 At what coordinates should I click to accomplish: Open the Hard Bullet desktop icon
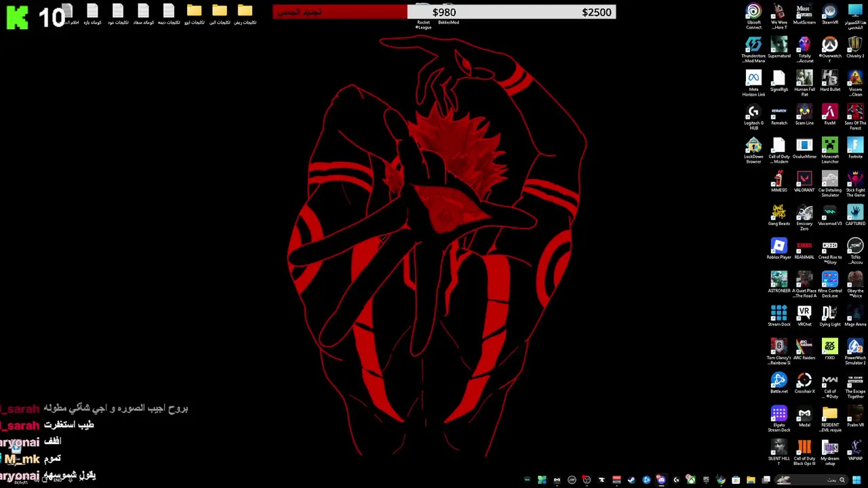[x=830, y=81]
